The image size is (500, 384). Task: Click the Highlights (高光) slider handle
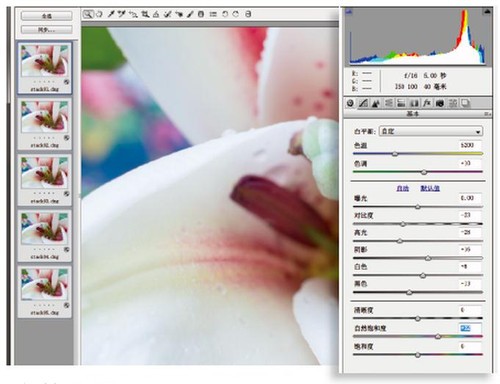pos(400,241)
